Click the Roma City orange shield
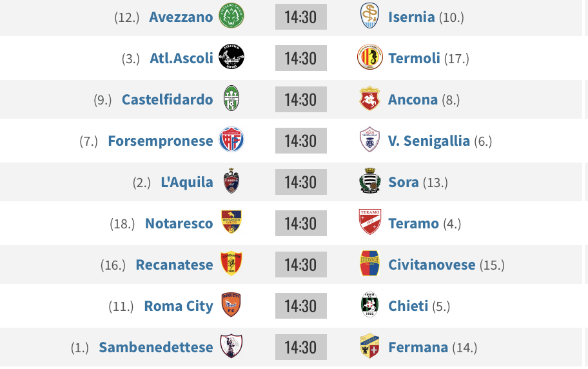 [231, 304]
